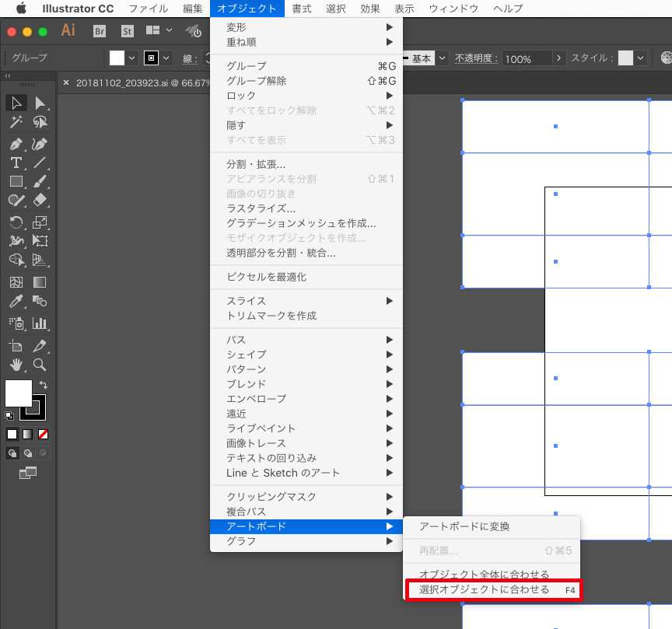The height and width of the screenshot is (629, 672).
Task: Select the Perspective Grid tool
Action: [x=40, y=260]
